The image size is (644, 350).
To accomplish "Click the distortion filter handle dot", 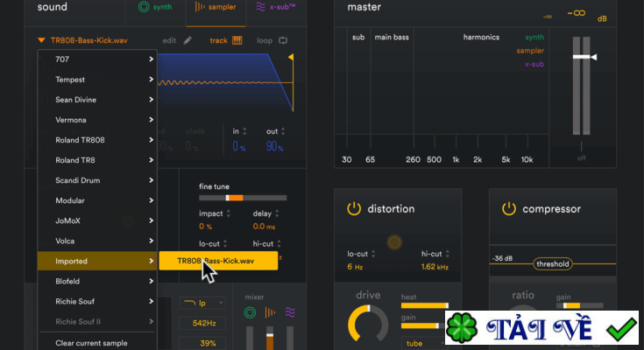I will click(x=394, y=242).
